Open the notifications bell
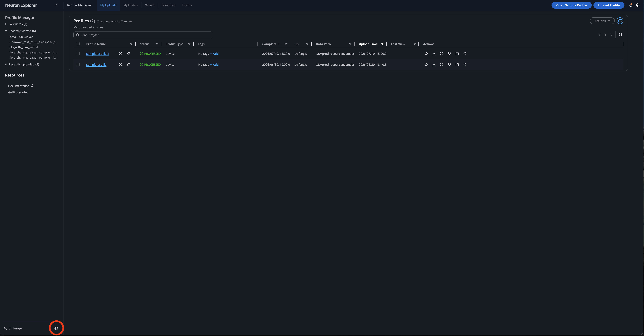This screenshot has width=644, height=336. click(631, 5)
